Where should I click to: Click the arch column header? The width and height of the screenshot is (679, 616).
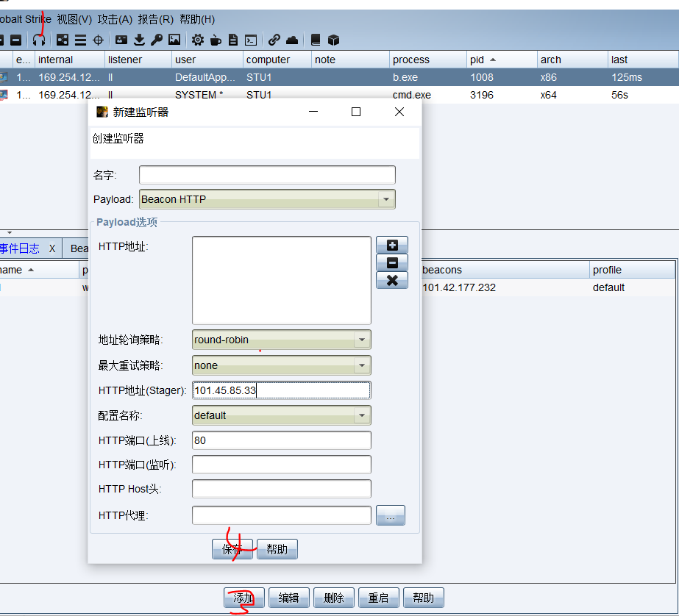(x=572, y=60)
